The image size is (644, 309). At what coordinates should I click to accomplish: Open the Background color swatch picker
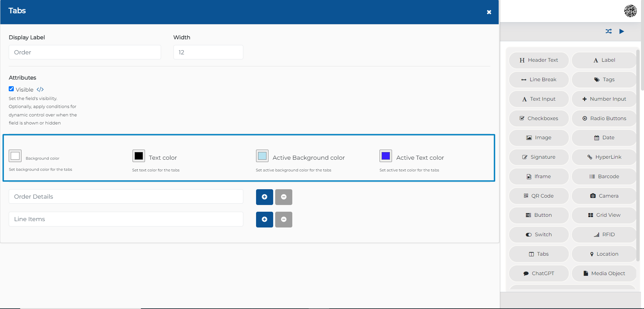click(15, 156)
